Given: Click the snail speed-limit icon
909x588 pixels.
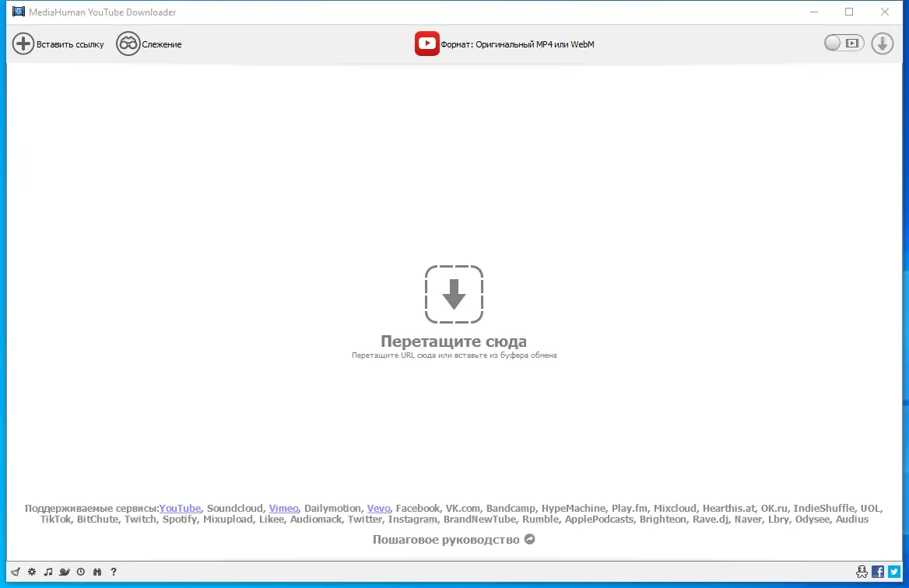Looking at the screenshot, I should click(x=65, y=572).
